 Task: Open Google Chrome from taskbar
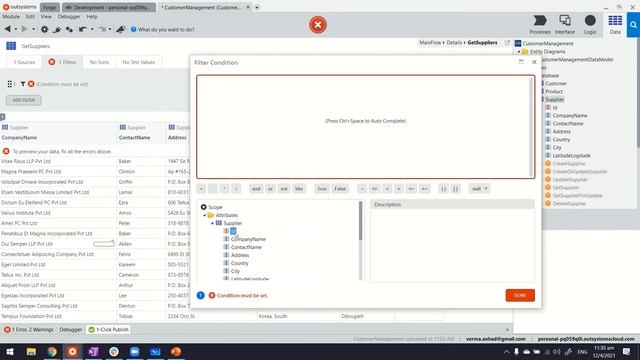click(x=52, y=351)
